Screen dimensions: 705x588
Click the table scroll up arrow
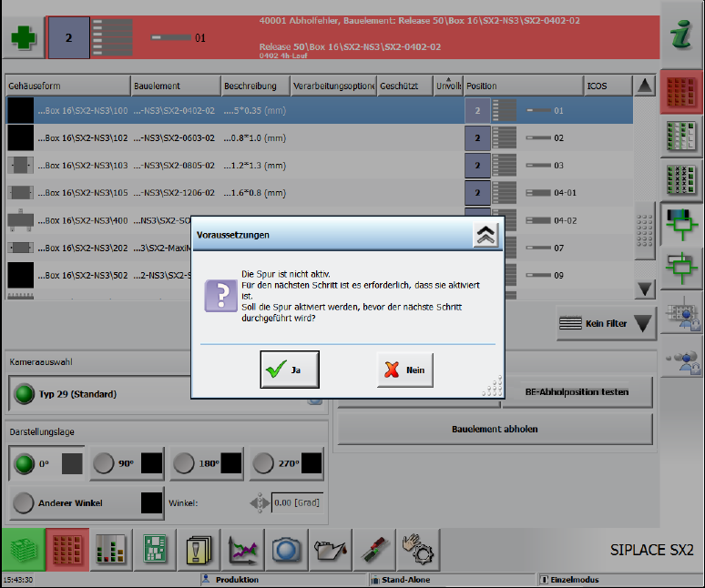tap(645, 86)
